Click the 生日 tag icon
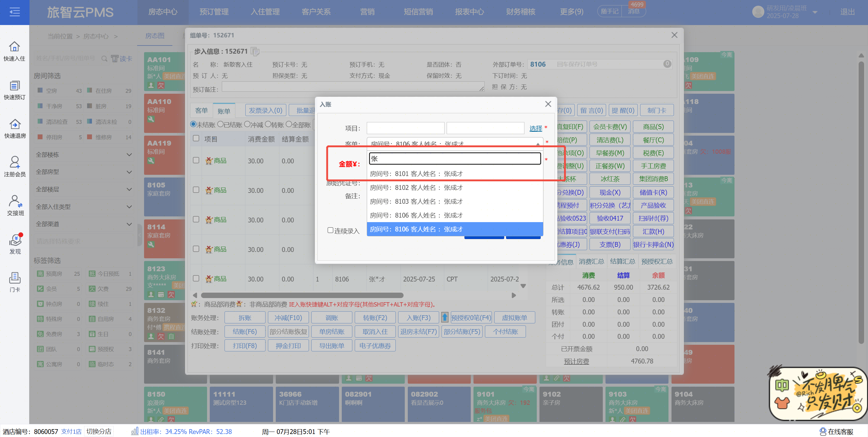This screenshot has width=868, height=437. click(92, 334)
